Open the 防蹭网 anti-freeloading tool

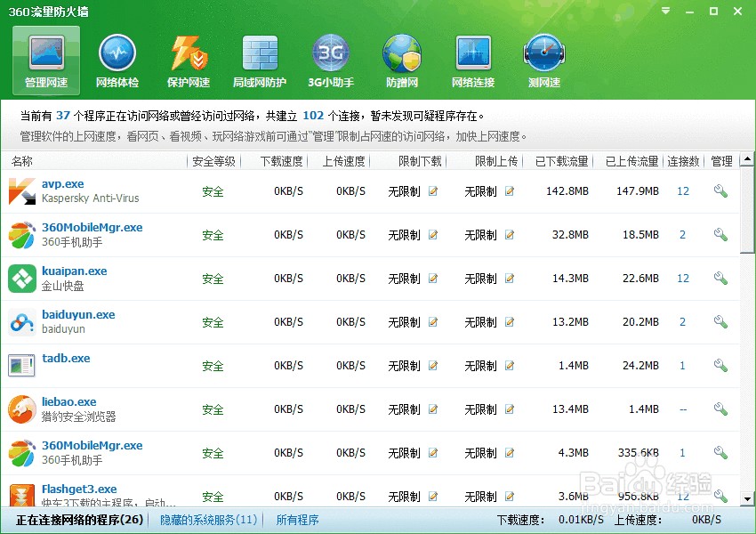[401, 60]
